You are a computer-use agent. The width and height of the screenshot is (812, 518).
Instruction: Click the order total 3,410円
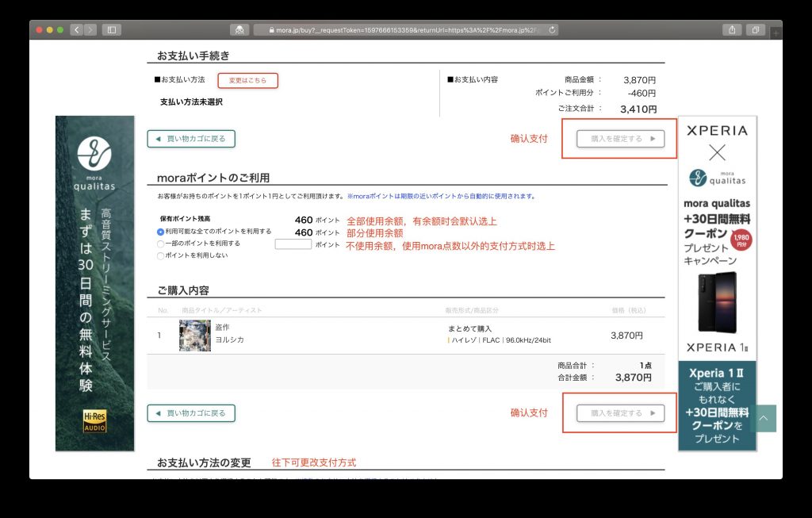[638, 109]
